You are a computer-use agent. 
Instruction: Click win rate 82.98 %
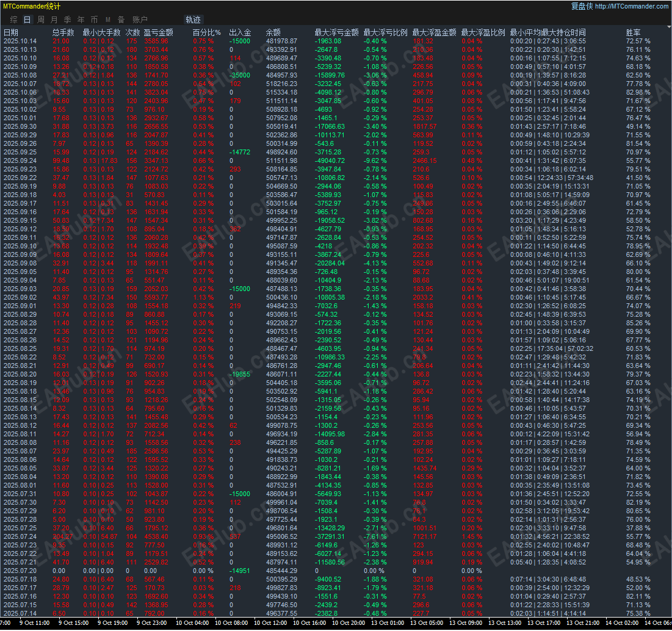(638, 93)
